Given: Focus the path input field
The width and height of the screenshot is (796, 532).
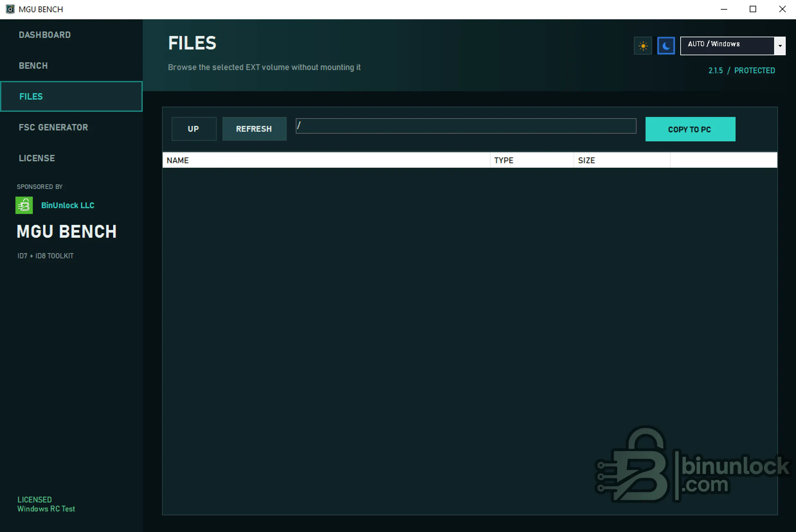Looking at the screenshot, I should click(x=466, y=126).
